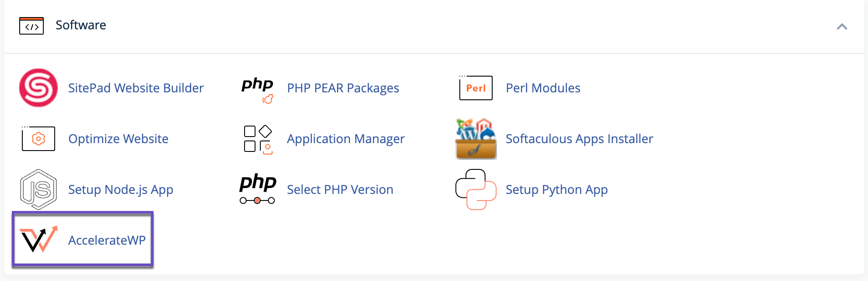Launch the Application Manager link
This screenshot has height=281, width=868.
[345, 139]
